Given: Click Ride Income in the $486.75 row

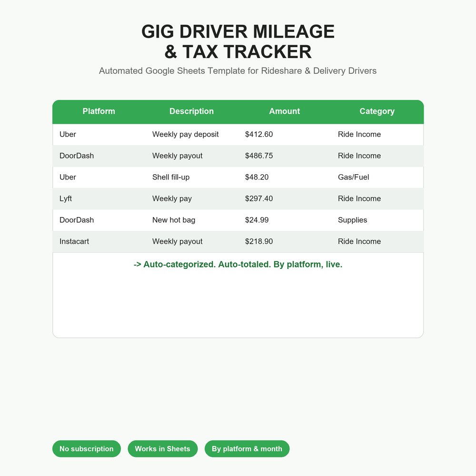Looking at the screenshot, I should 359,156.
